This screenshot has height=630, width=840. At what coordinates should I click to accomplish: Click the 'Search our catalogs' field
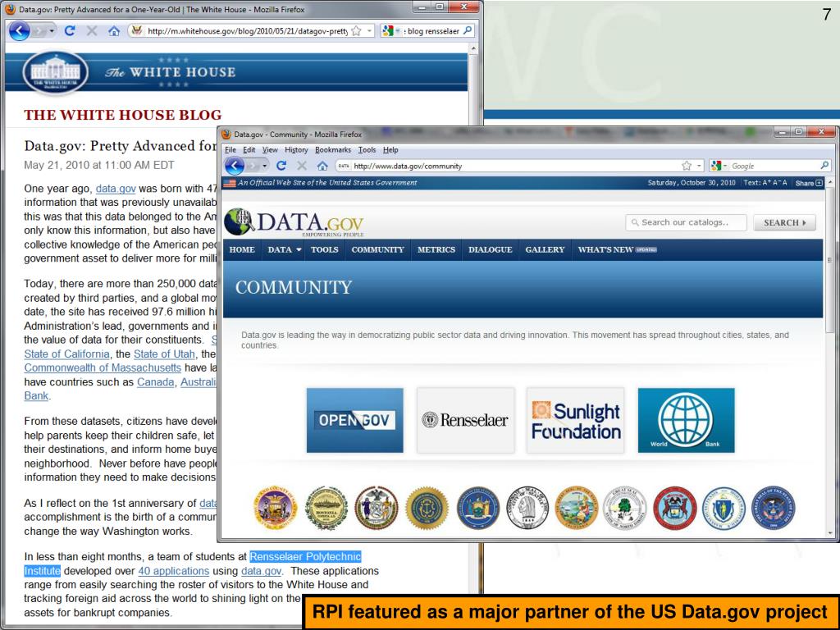686,222
